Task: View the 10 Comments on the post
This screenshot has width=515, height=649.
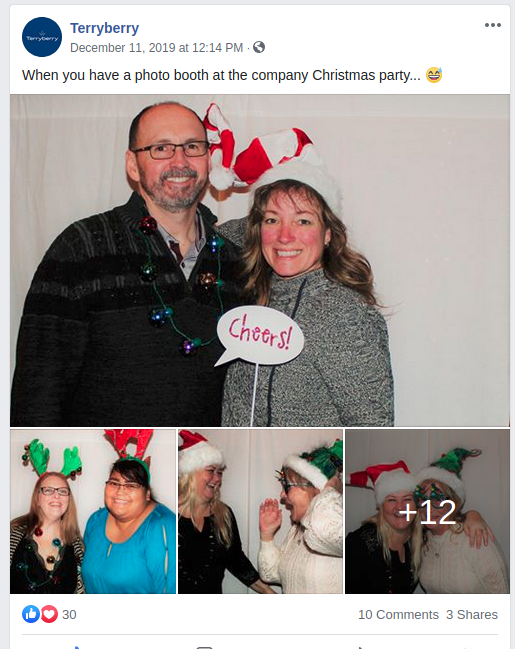Action: (x=398, y=615)
